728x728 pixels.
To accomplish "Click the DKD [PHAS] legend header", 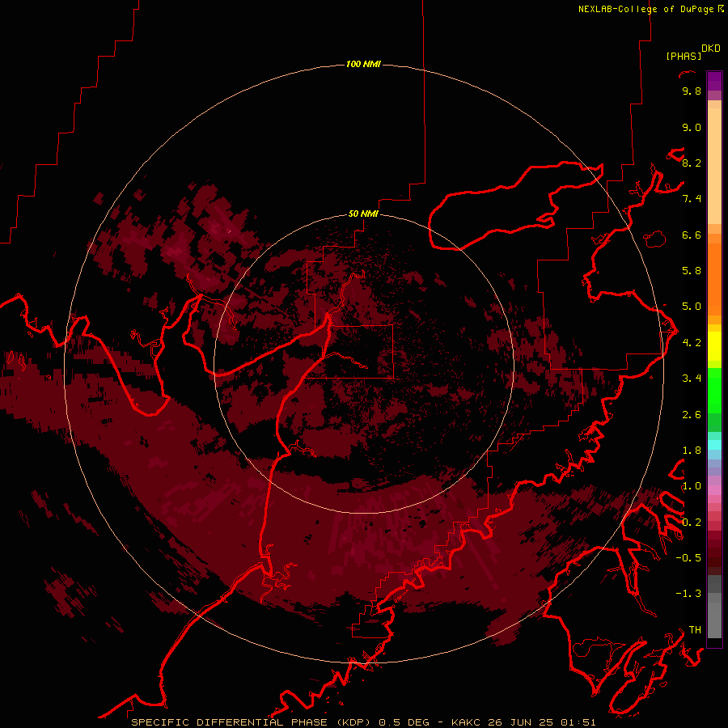I will 692,53.
